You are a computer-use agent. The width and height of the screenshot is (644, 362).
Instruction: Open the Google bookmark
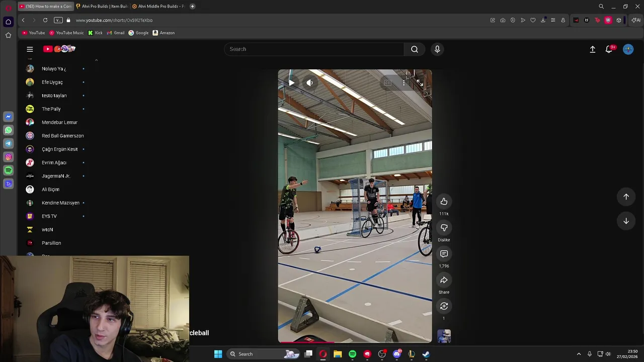(138, 33)
